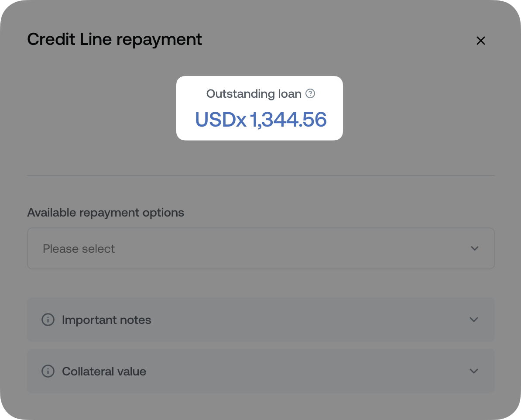Click the horizontal divider below the loan card
This screenshot has height=420, width=521.
[x=260, y=176]
